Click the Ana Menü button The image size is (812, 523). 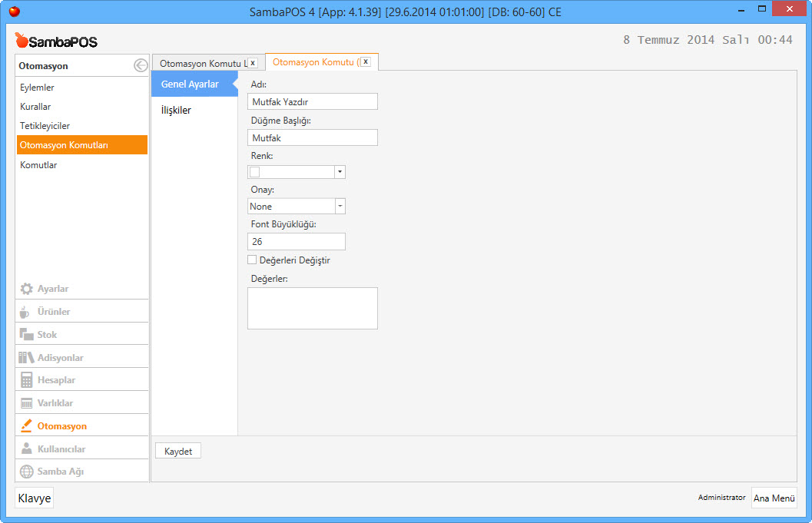774,498
